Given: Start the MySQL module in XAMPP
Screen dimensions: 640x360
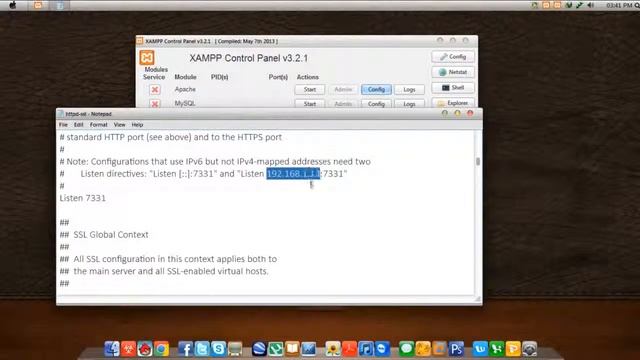Looking at the screenshot, I should pos(310,104).
